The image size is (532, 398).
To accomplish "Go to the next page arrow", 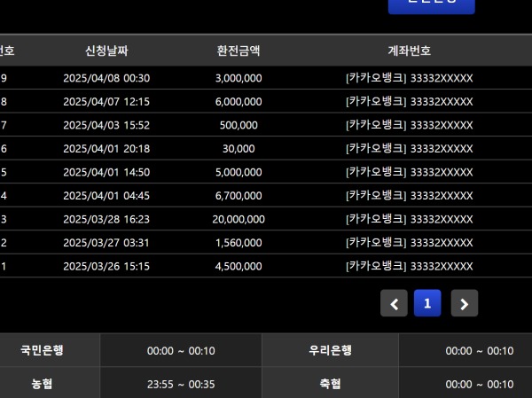I will [x=464, y=303].
